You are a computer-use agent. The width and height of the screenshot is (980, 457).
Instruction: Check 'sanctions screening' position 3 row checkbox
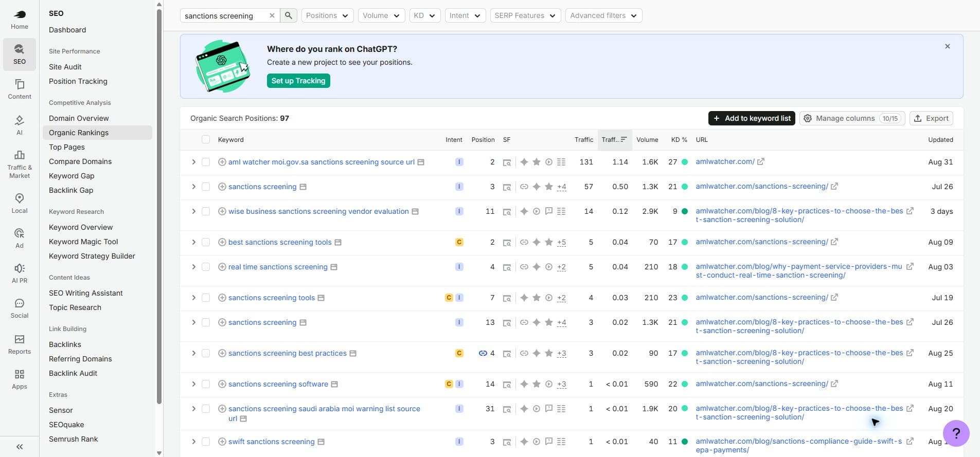[x=206, y=187]
